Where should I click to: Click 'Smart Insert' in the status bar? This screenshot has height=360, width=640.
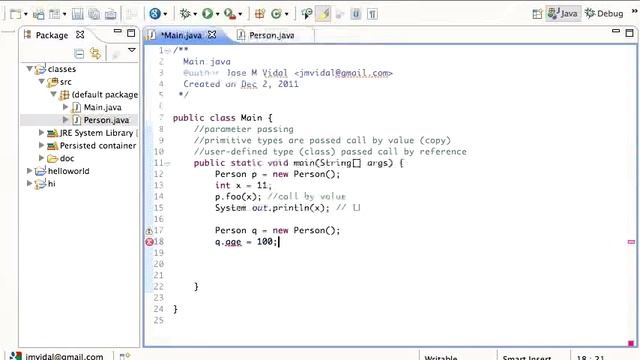(527, 358)
